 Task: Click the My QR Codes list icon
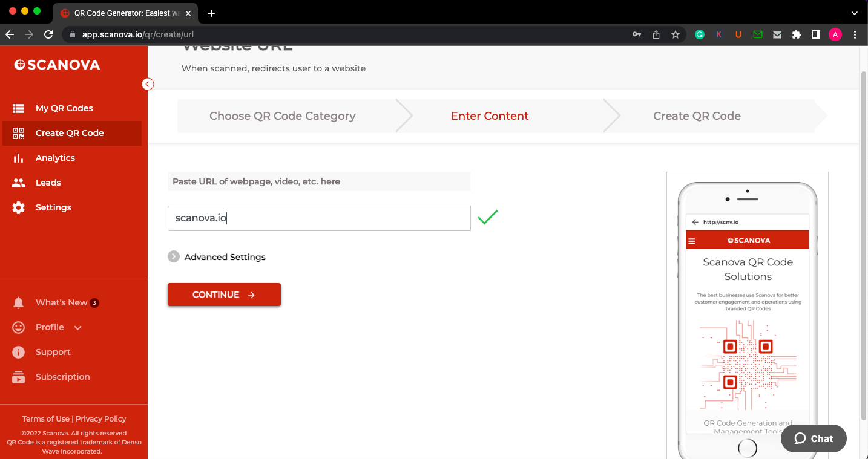19,108
